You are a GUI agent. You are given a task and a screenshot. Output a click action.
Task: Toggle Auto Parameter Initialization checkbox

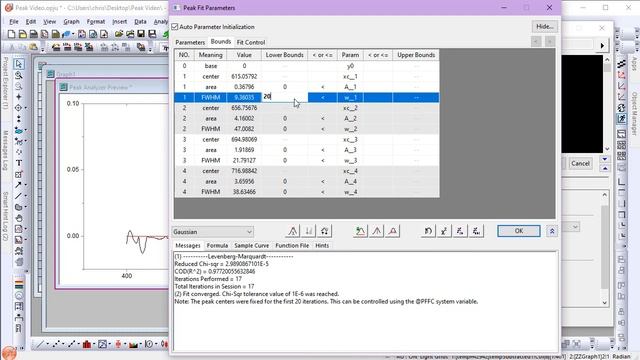point(175,27)
